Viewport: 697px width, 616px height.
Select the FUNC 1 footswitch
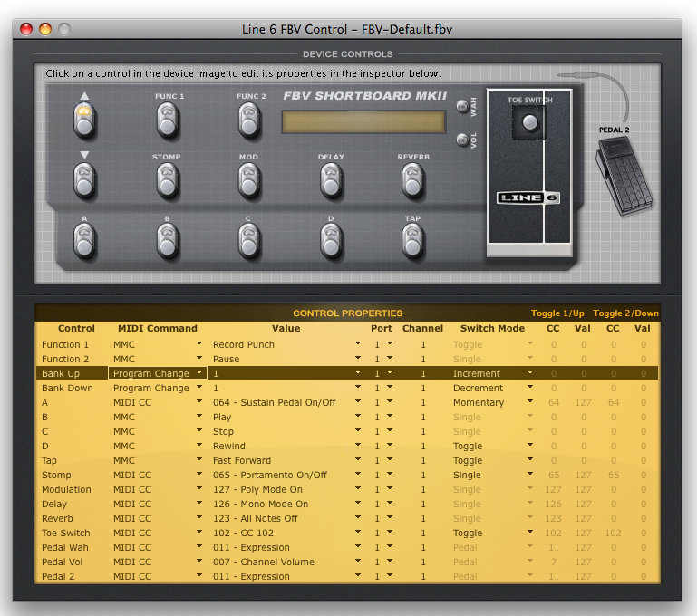pyautogui.click(x=168, y=120)
